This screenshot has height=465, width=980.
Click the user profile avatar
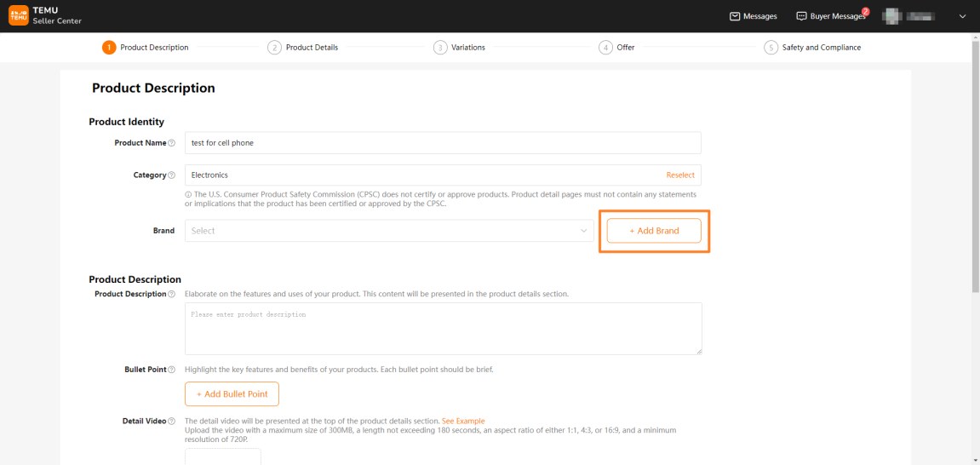click(x=891, y=16)
